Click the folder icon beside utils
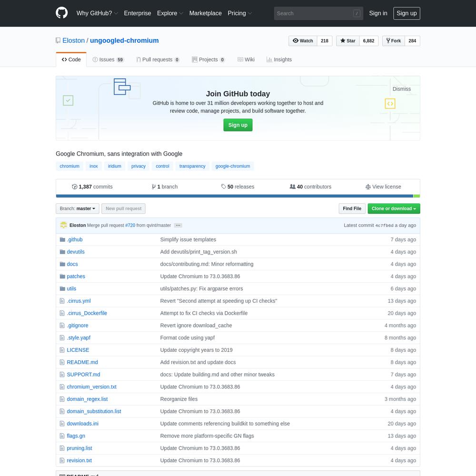This screenshot has width=476, height=476. 62,288
